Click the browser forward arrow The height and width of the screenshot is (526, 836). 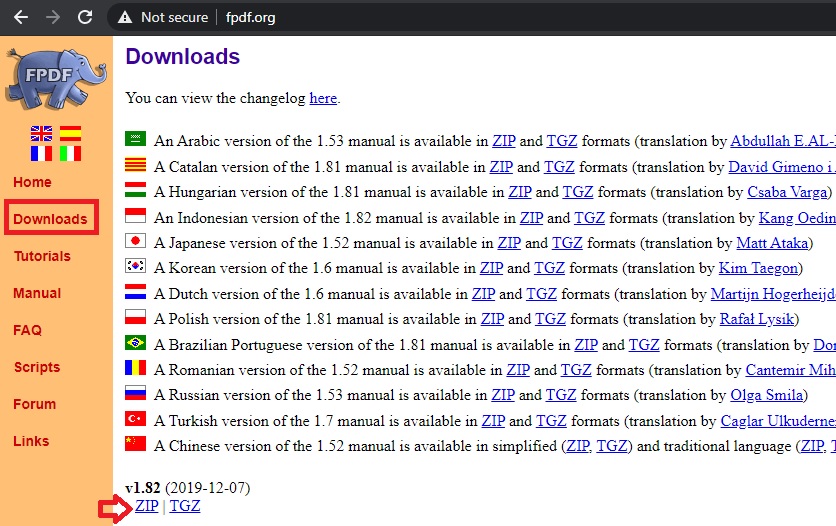pyautogui.click(x=53, y=17)
